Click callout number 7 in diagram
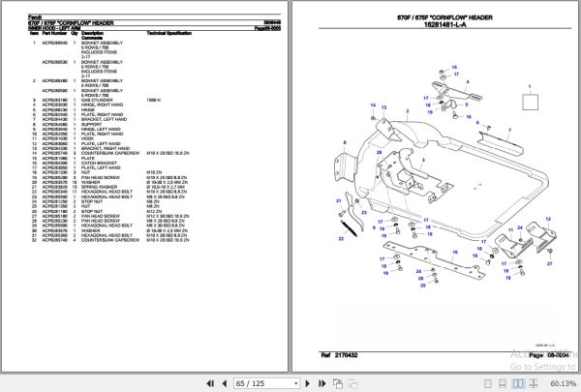 [x=510, y=130]
